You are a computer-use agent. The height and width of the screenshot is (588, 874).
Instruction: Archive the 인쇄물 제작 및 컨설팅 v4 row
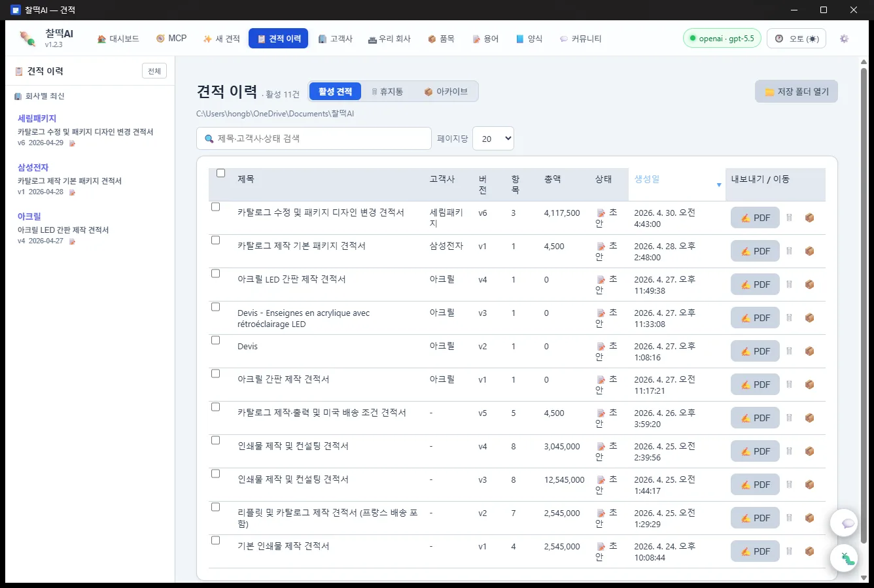(809, 451)
